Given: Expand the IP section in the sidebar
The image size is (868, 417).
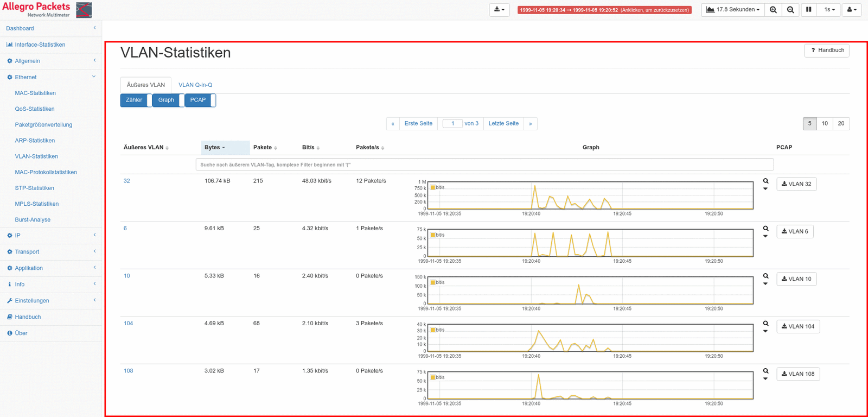Looking at the screenshot, I should tap(50, 236).
